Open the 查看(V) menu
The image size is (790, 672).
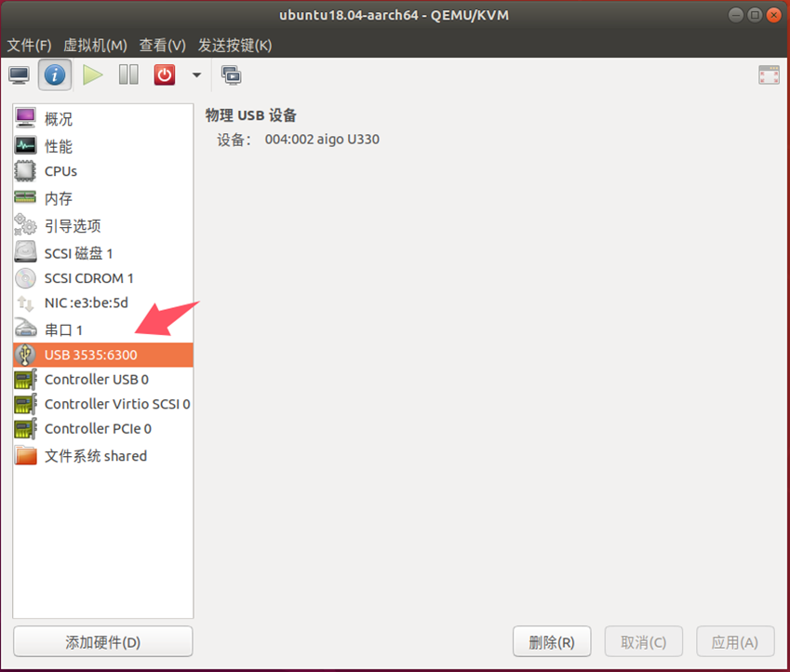click(x=162, y=46)
